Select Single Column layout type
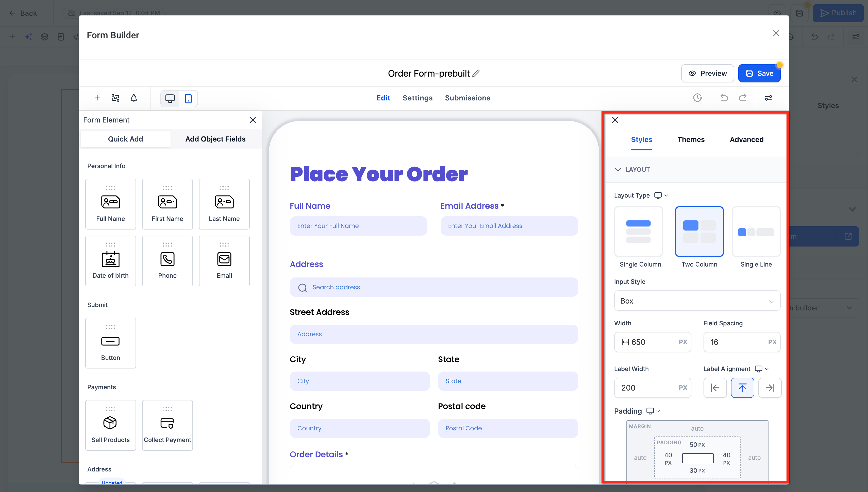This screenshot has height=492, width=868. pyautogui.click(x=638, y=232)
